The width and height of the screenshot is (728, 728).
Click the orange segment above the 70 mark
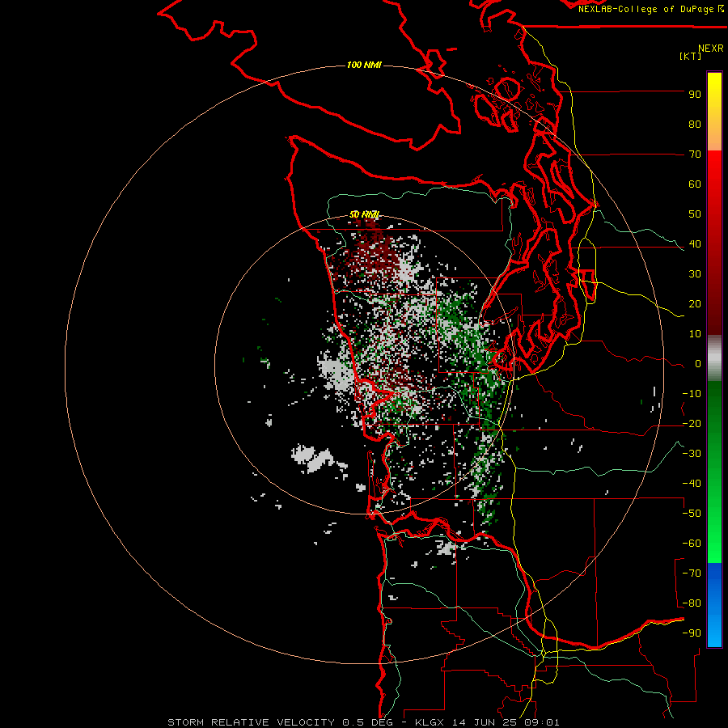coord(714,138)
